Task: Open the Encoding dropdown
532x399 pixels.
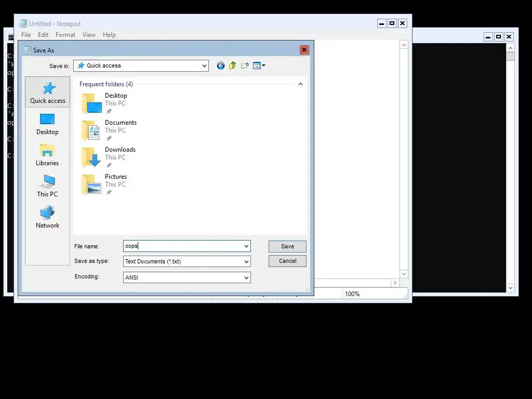Action: (x=246, y=277)
